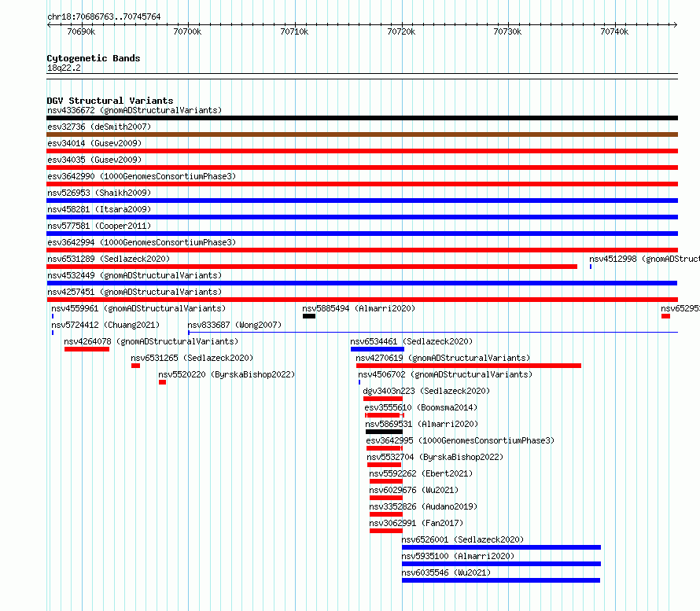Click the 70690k ruler position
This screenshot has height=611, width=700.
click(x=81, y=31)
